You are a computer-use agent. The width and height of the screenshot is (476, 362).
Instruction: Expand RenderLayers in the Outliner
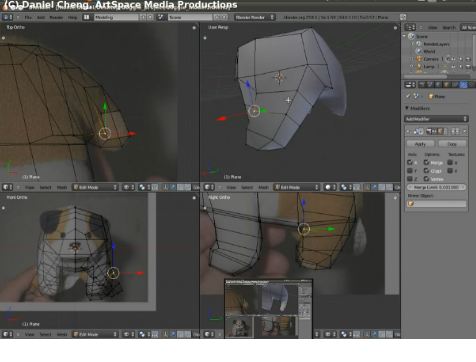413,44
